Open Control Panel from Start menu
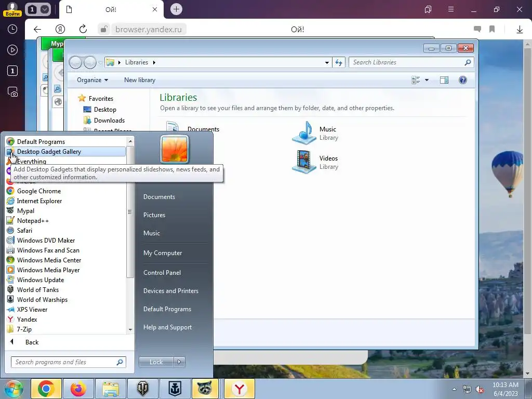This screenshot has width=532, height=399. [162, 272]
